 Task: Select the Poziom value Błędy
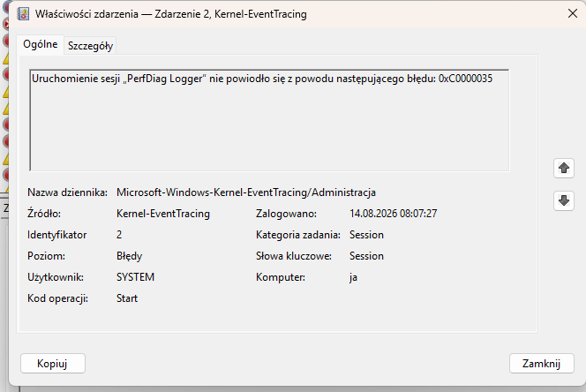130,256
